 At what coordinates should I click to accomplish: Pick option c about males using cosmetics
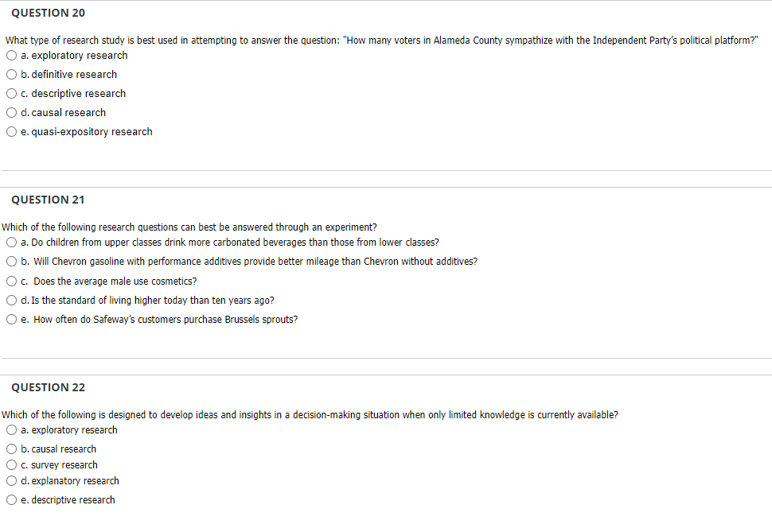11,281
